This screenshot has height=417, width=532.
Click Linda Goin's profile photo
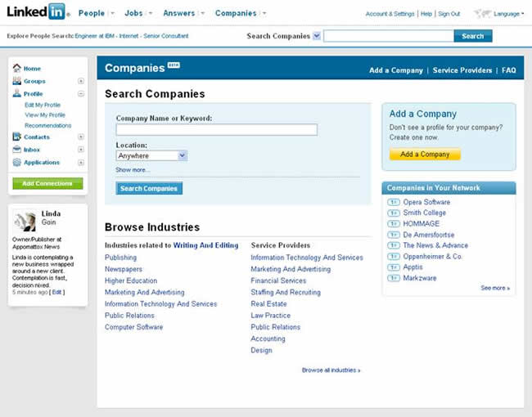25,221
